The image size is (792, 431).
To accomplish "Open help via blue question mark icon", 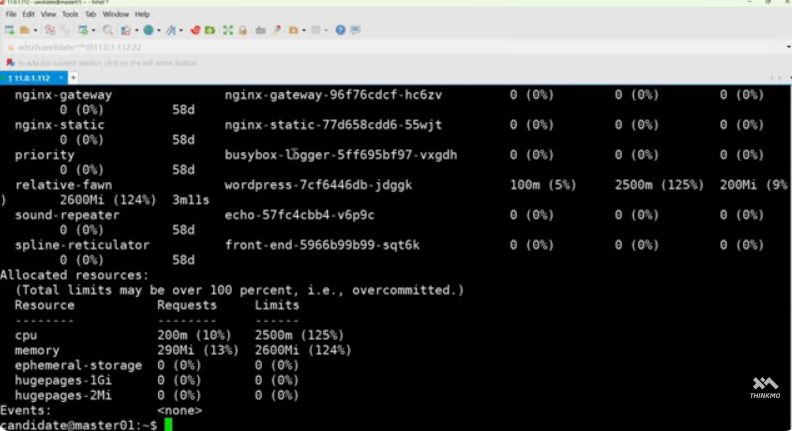I will click(341, 31).
